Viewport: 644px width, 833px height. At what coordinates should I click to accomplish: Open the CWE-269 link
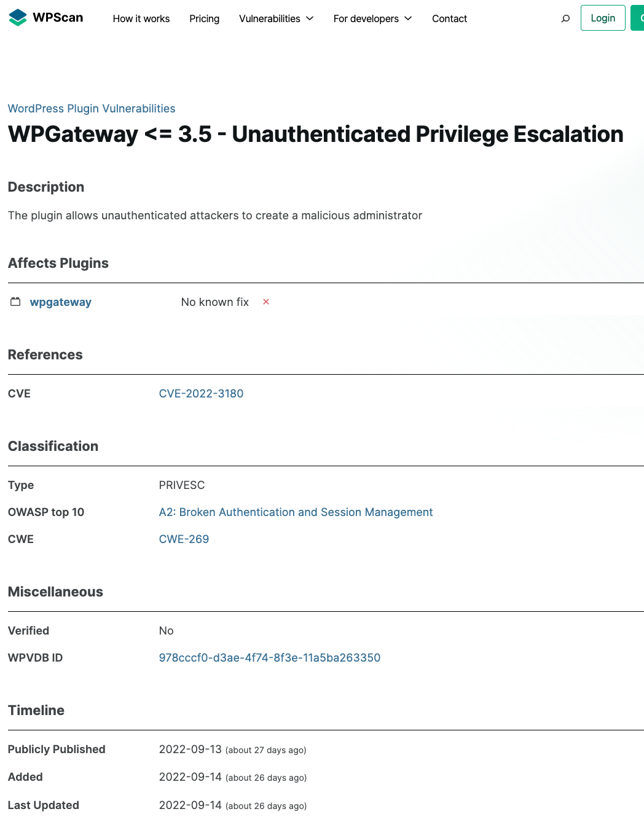(x=184, y=539)
